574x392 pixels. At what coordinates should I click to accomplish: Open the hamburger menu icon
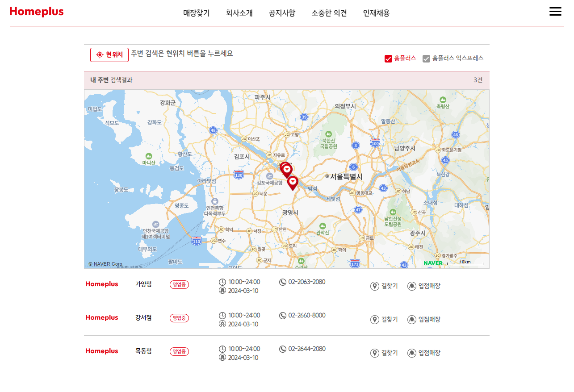[x=555, y=12]
